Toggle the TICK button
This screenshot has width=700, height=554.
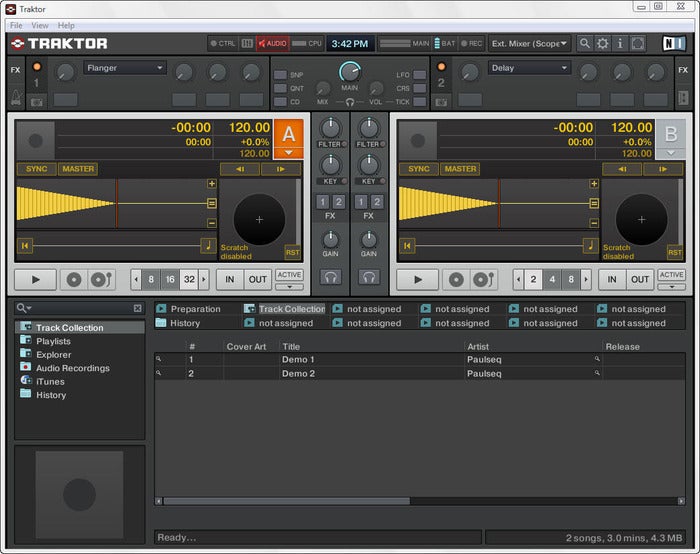coord(420,101)
